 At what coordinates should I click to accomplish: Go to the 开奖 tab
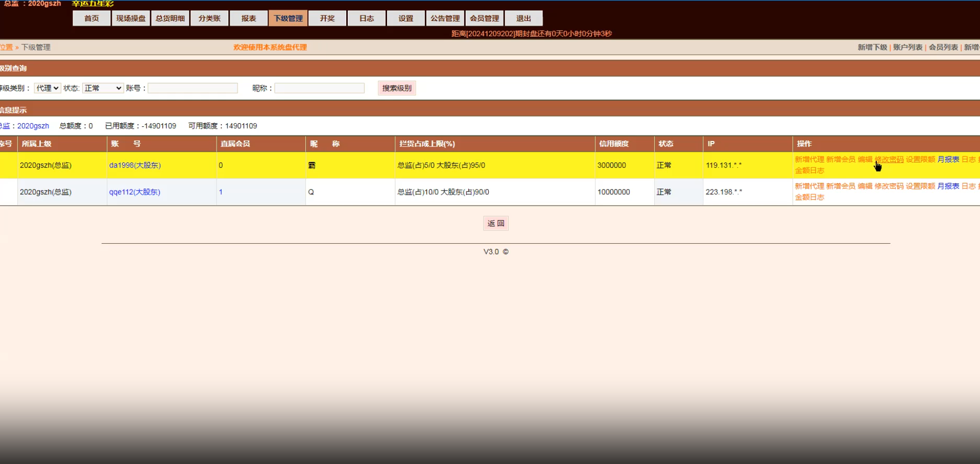point(327,18)
